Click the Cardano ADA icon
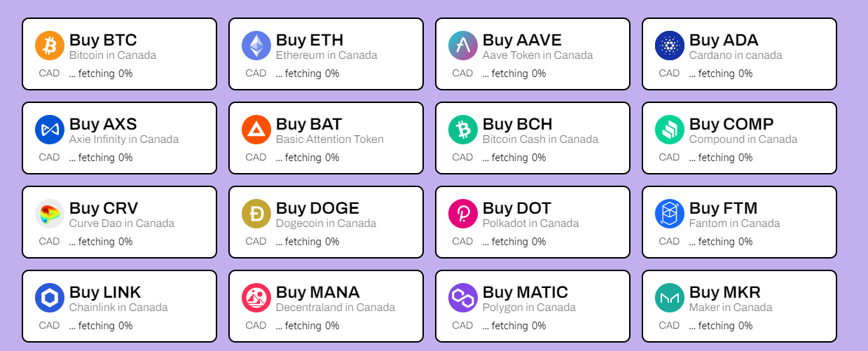Viewport: 868px width, 351px height. [670, 46]
